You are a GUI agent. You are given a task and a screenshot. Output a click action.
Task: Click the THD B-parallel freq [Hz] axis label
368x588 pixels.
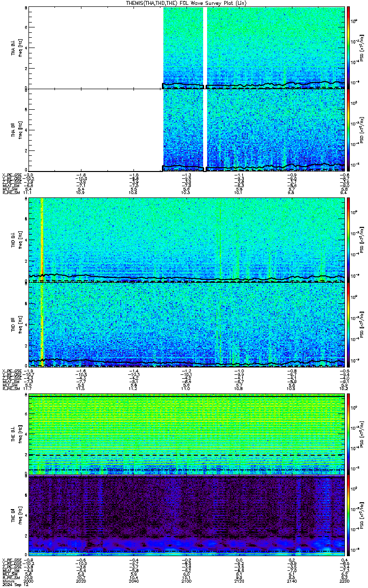[20, 324]
